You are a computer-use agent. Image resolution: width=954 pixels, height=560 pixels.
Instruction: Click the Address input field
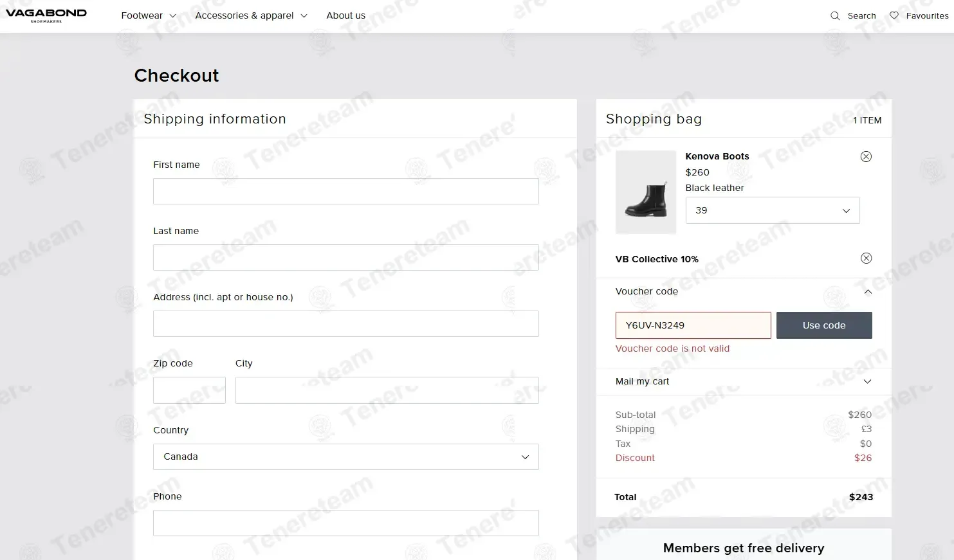point(345,323)
